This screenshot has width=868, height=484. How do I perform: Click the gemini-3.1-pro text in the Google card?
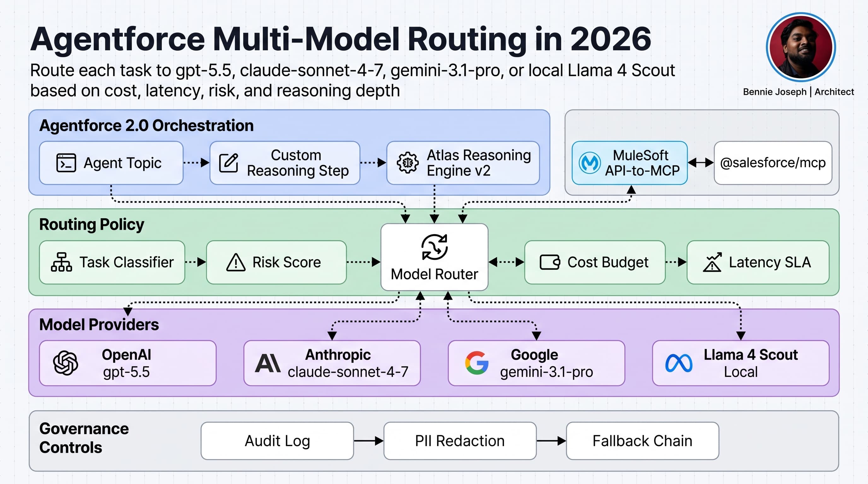click(547, 372)
